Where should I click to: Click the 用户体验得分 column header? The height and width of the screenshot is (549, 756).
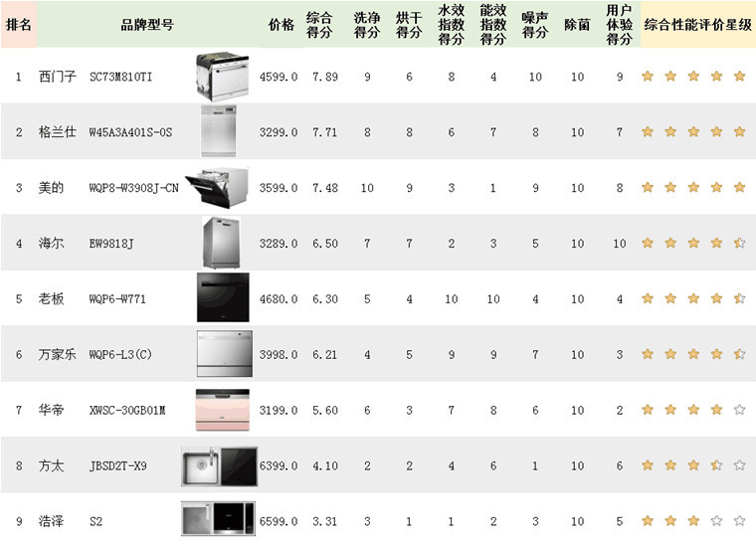[620, 25]
